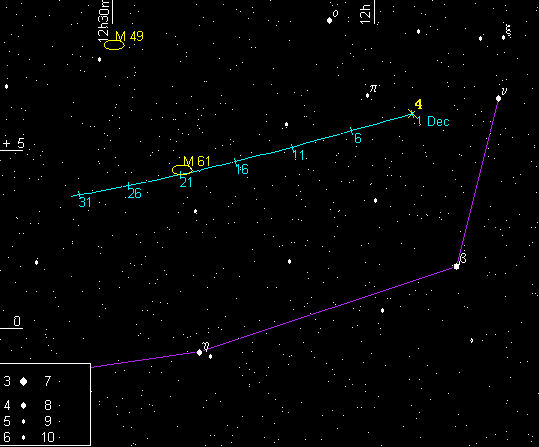Select the nu star at the top of the constellation line
Screen dimensions: 539x447
tap(498, 99)
